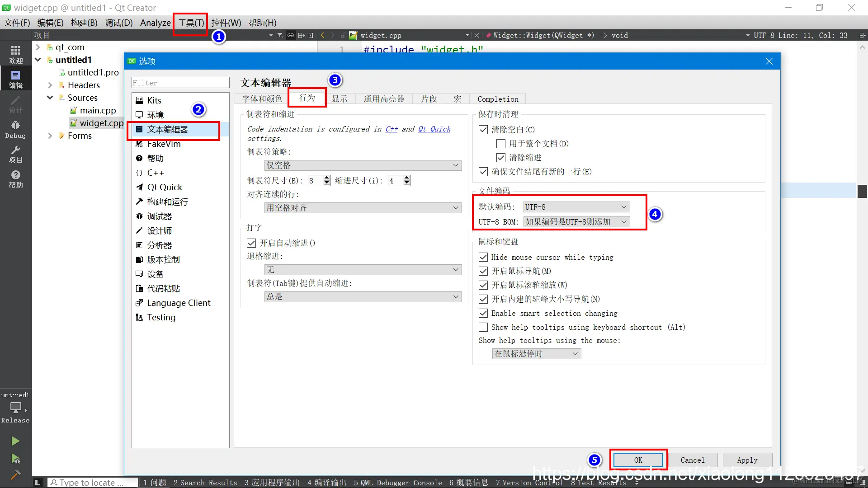Open the Welcome mode in sidebar
Image resolution: width=868 pixels, height=488 pixels.
pyautogui.click(x=15, y=54)
